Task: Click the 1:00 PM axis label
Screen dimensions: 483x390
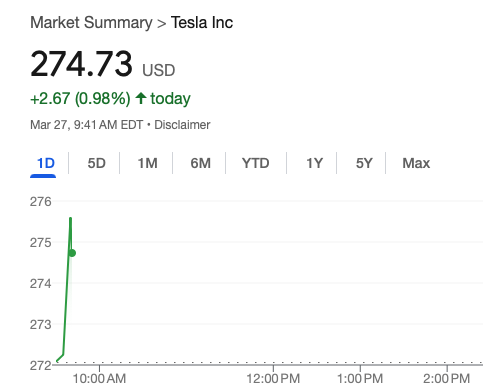Action: coord(360,379)
